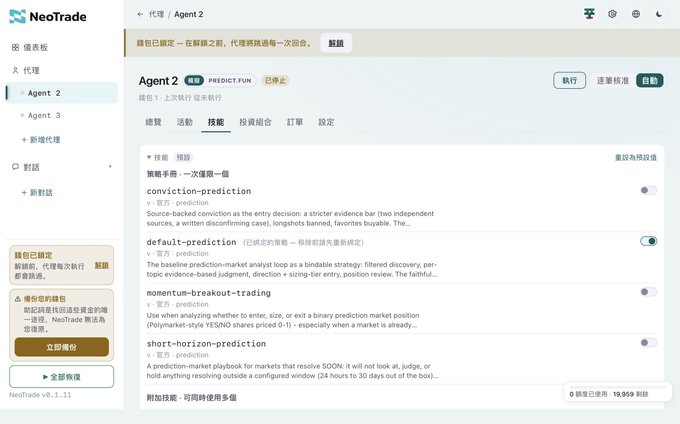Collapse the 技能 section triangle
This screenshot has height=424, width=680.
[x=149, y=157]
